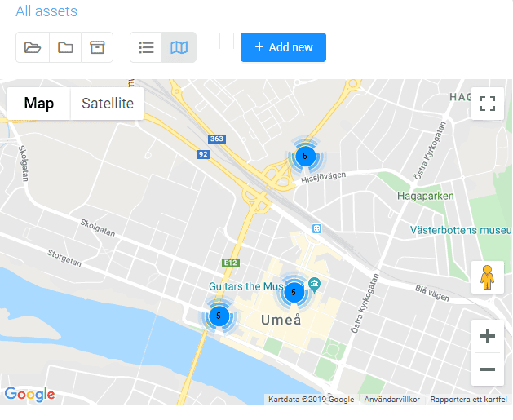Zoom out on the map
The height and width of the screenshot is (420, 513).
(488, 369)
